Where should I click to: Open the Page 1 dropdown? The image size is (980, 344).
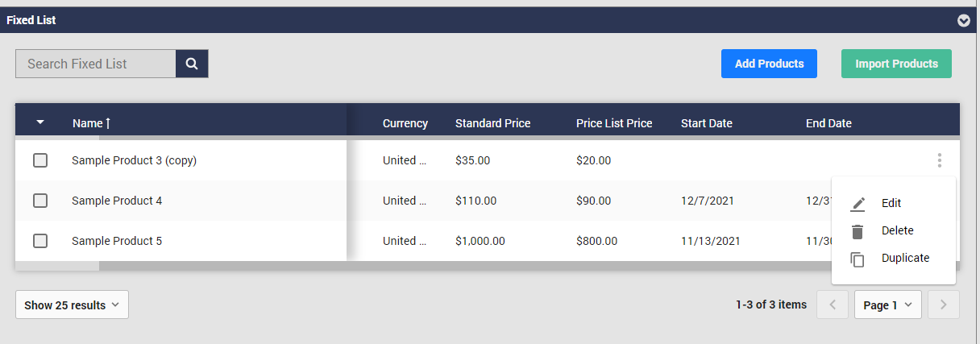[887, 305]
